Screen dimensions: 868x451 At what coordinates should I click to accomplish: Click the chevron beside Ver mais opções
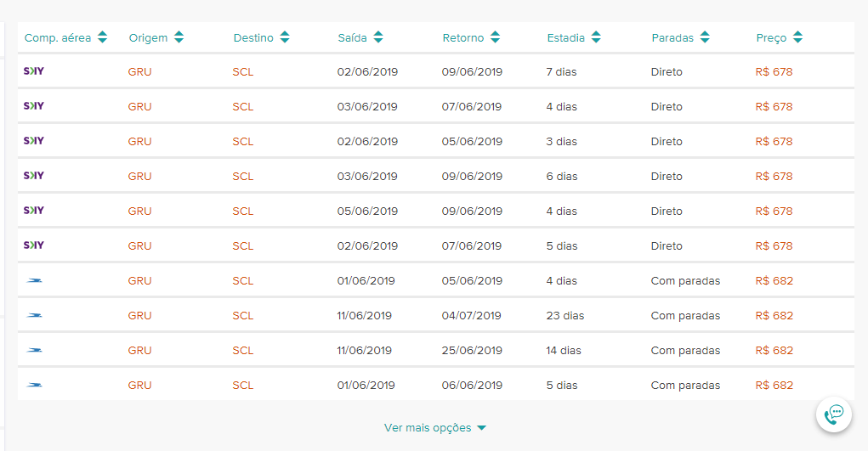pos(481,428)
